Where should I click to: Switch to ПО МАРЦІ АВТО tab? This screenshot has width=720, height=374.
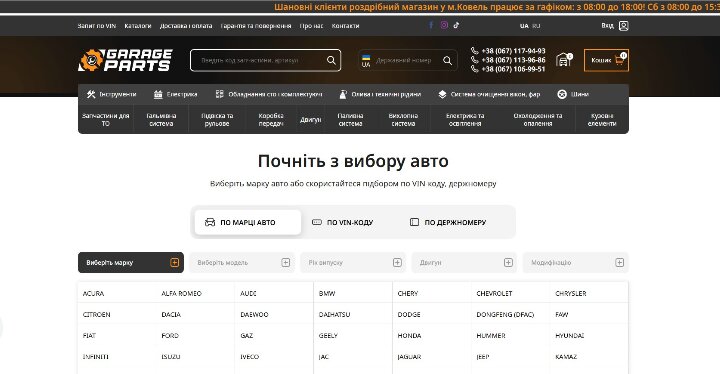pos(248,222)
